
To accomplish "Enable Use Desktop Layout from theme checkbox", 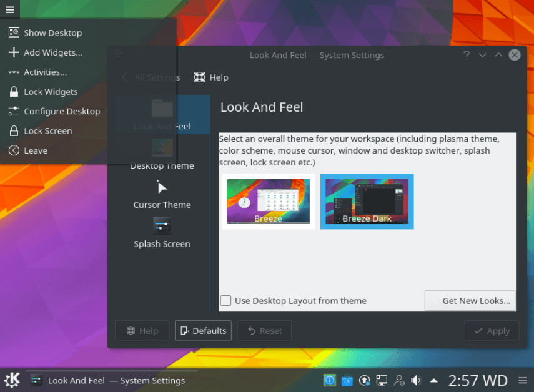I will point(226,301).
